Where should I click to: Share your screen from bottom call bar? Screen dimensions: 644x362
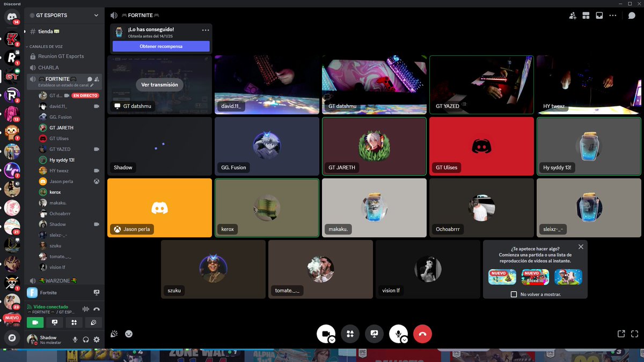tap(374, 334)
